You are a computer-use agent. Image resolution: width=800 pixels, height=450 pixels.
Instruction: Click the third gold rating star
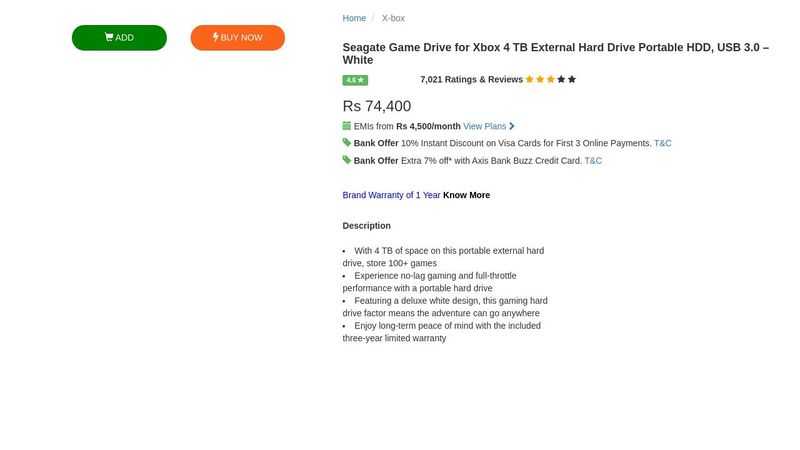[x=551, y=79]
